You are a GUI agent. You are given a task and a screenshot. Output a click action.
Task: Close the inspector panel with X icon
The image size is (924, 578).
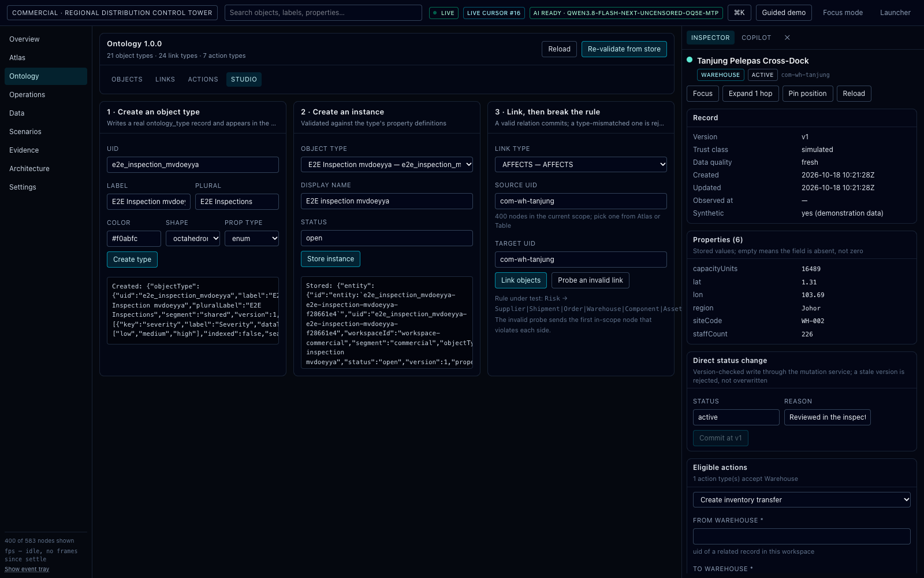787,38
